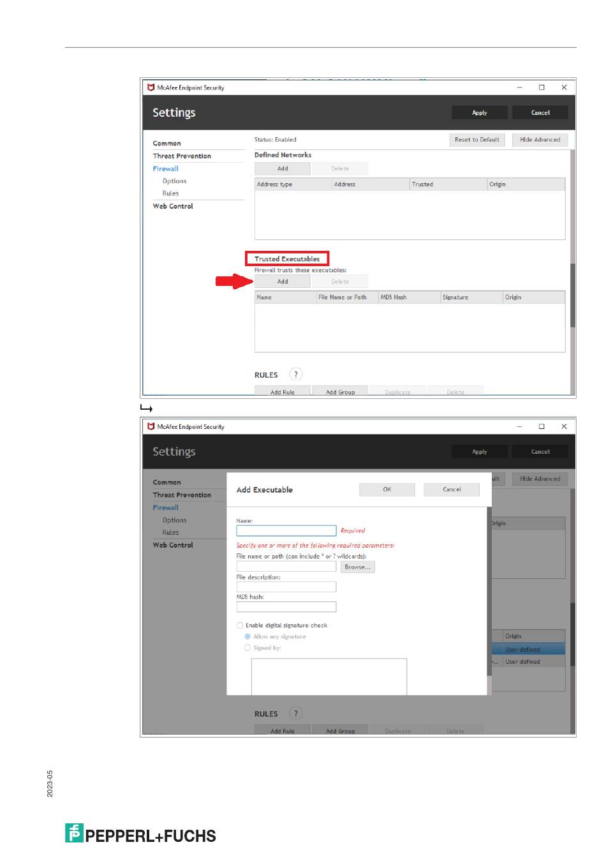Sort Trusted Executables by Signature column
This screenshot has height=868, width=606.
tap(472, 297)
